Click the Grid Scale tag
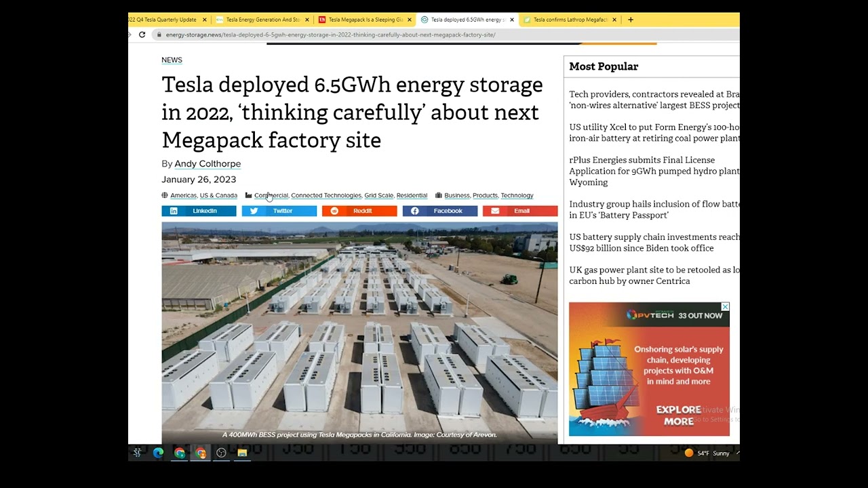 378,195
